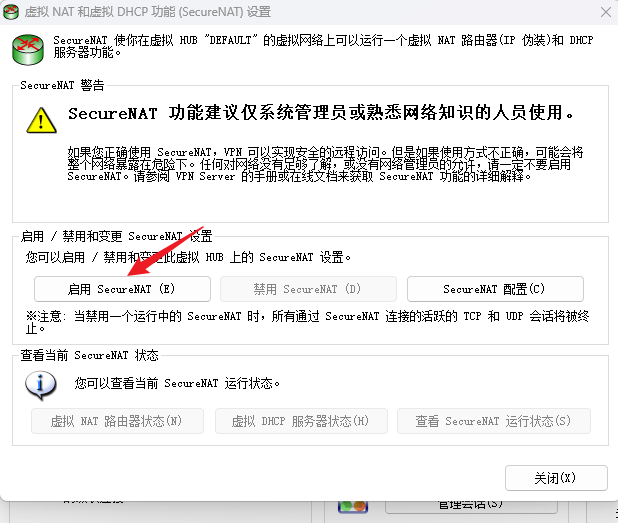This screenshot has width=618, height=523.
Task: Click the 启用 / 禁用和变更 SecureNAT 设置 group label
Action: pos(116,236)
